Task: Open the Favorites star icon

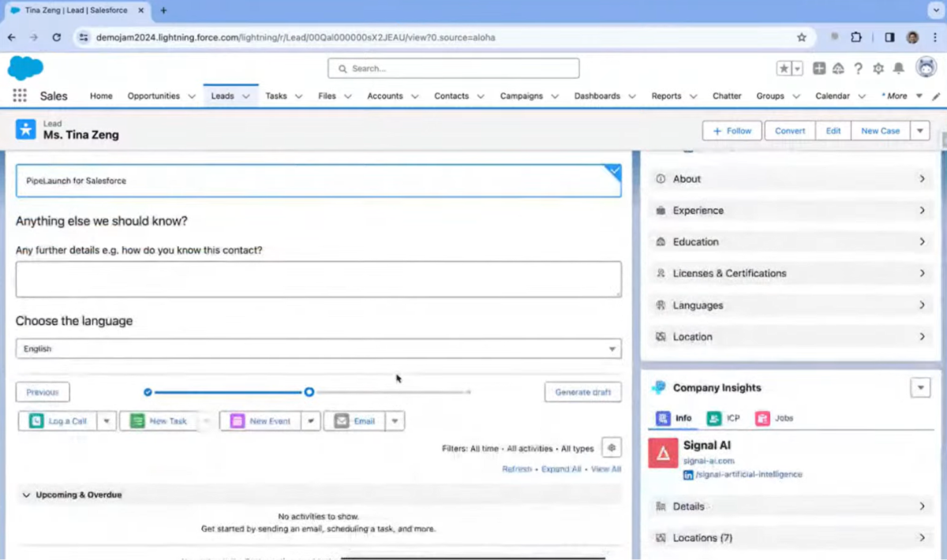Action: (784, 69)
